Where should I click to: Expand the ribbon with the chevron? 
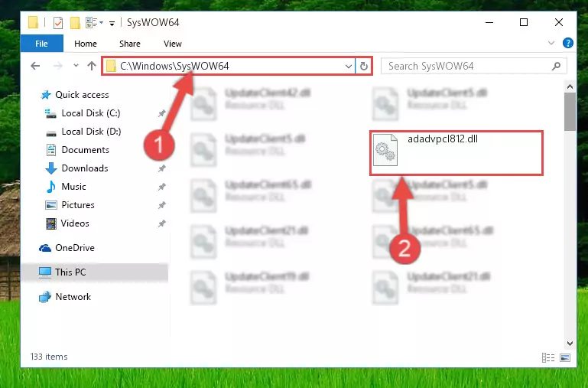(x=551, y=43)
